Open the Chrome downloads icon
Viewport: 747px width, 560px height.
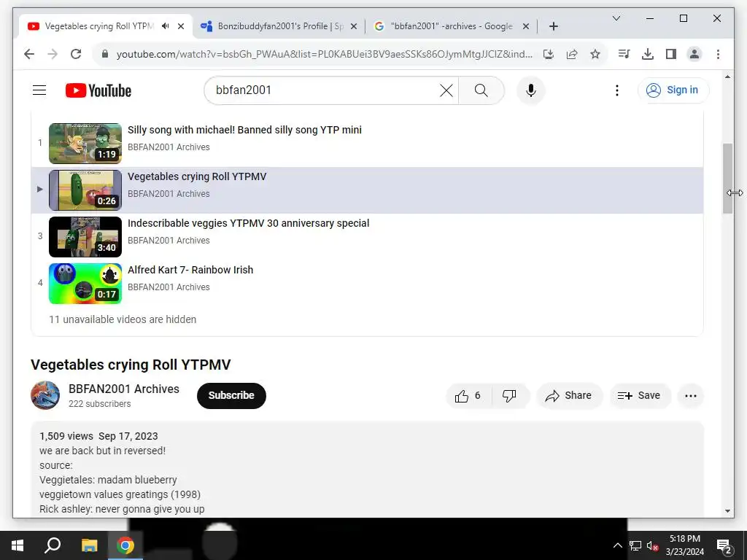(x=648, y=54)
